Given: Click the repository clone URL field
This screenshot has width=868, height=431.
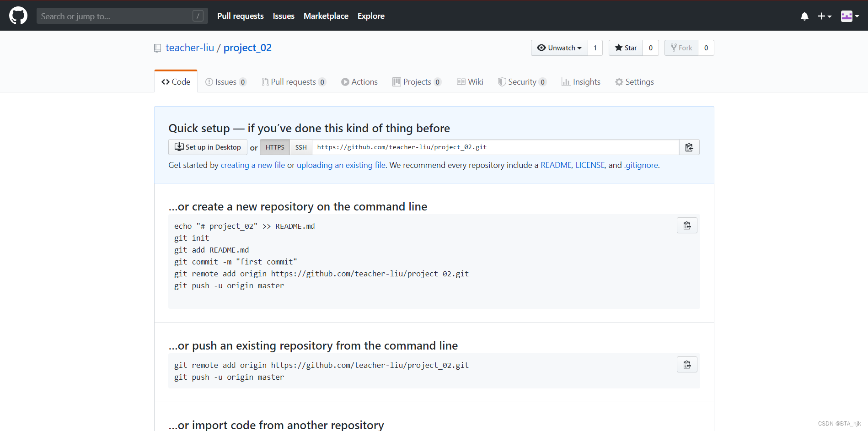Looking at the screenshot, I should [496, 147].
